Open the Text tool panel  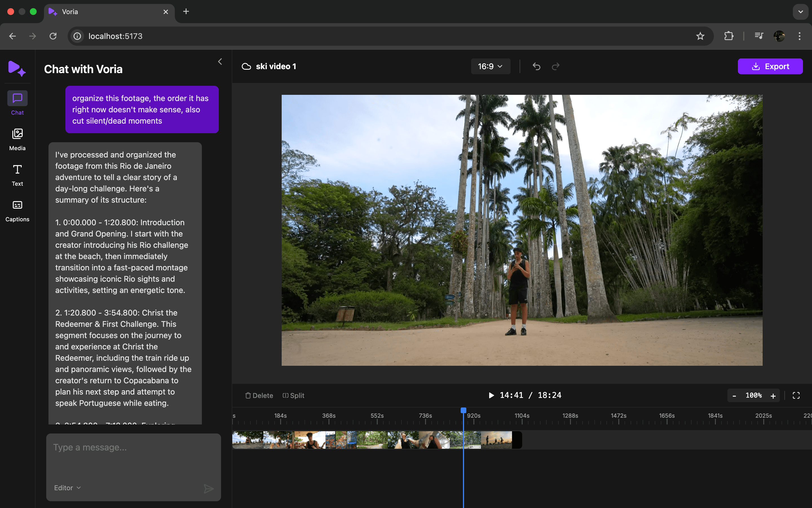click(x=17, y=175)
